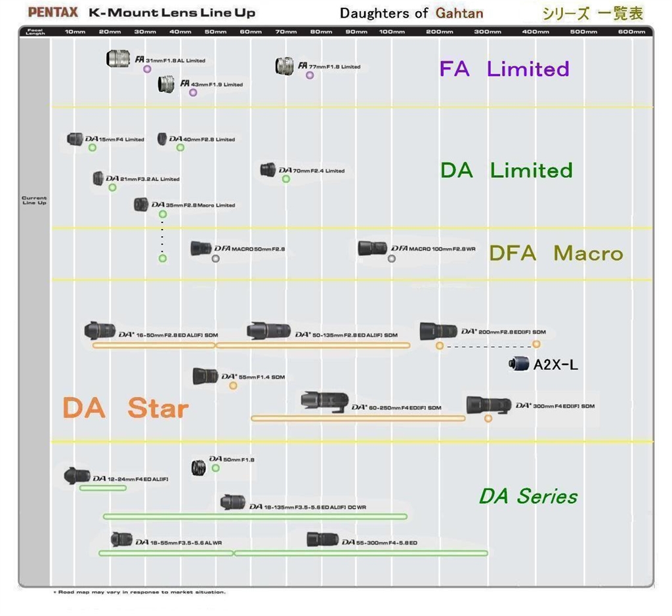Click the Japanese series list heading

pos(593,14)
